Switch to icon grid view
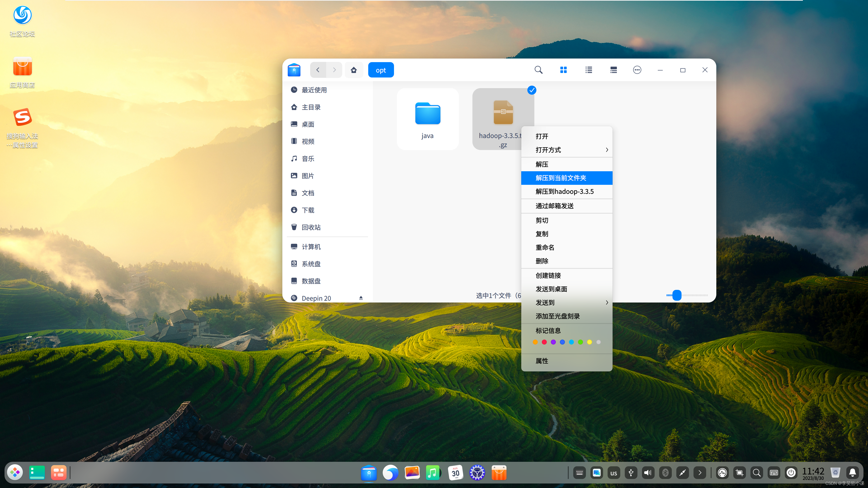Image resolution: width=868 pixels, height=488 pixels. point(563,70)
